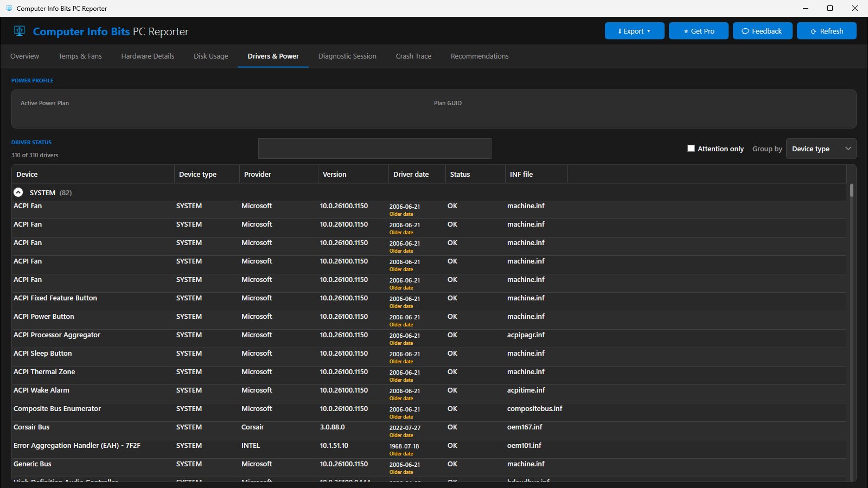Click version 10.1.51.10 cell
The width and height of the screenshot is (868, 488).
pos(334,446)
